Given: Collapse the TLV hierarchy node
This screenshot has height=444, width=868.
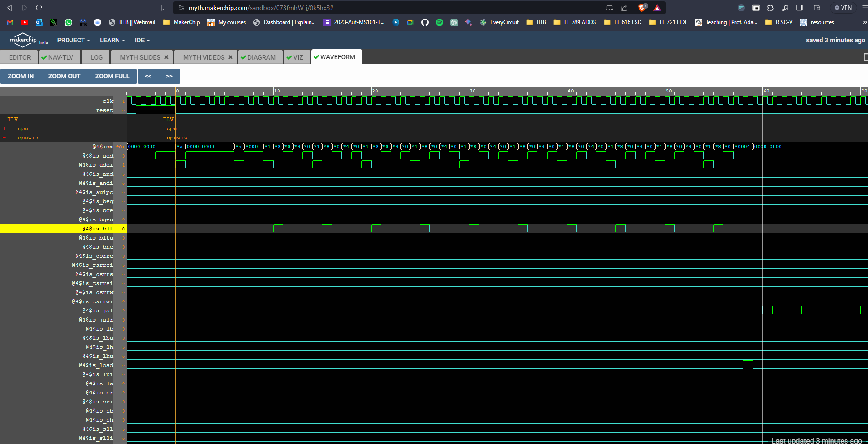Looking at the screenshot, I should [x=4, y=119].
